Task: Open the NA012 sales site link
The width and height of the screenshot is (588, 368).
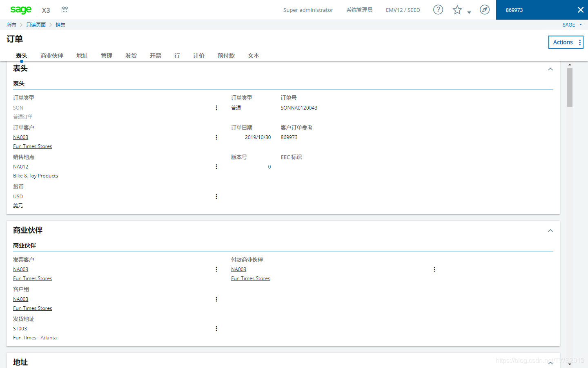Action: tap(20, 167)
